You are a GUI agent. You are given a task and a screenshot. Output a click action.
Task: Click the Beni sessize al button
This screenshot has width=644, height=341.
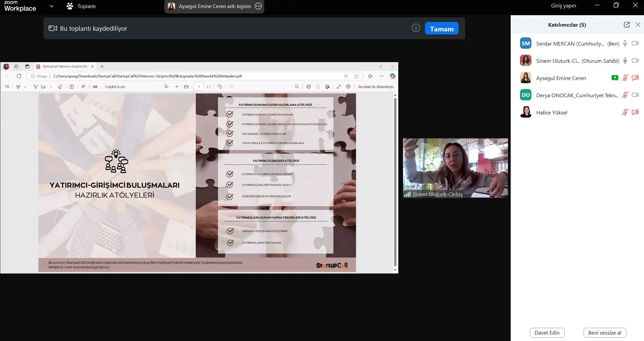click(x=605, y=333)
